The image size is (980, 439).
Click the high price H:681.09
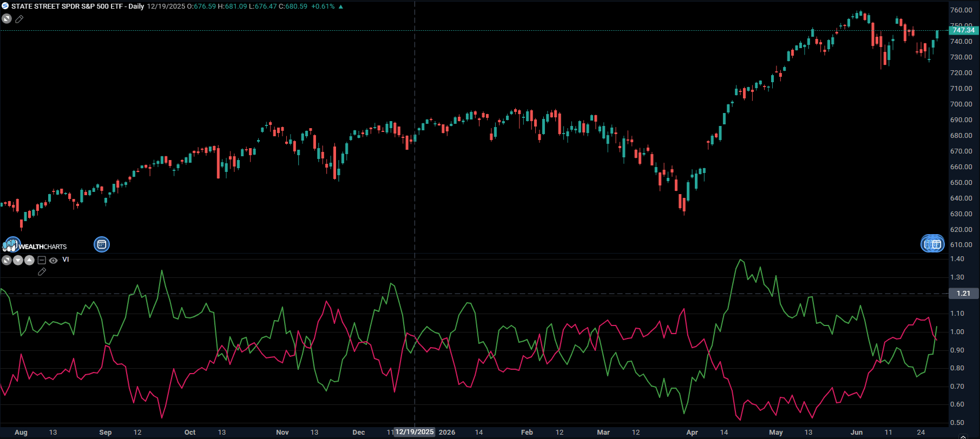[232, 6]
